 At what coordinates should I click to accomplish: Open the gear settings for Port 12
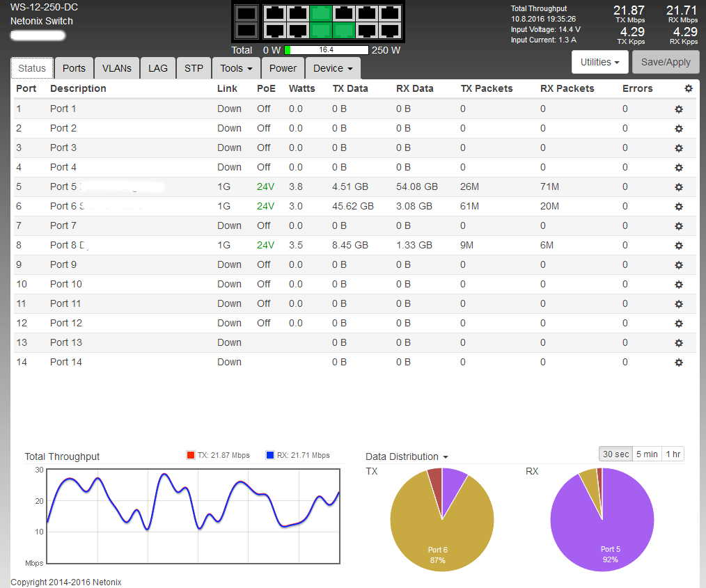coord(679,324)
